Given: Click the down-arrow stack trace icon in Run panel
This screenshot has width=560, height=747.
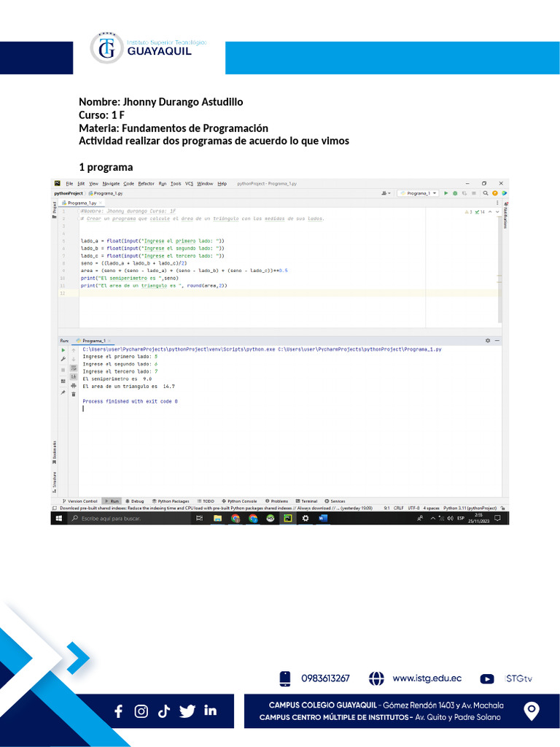Looking at the screenshot, I should 74,359.
